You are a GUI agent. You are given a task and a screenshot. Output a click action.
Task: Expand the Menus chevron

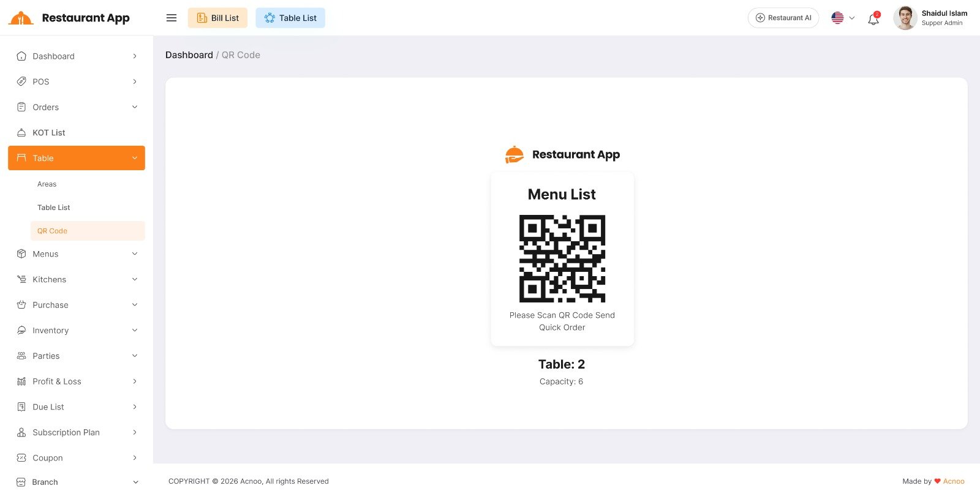(135, 254)
